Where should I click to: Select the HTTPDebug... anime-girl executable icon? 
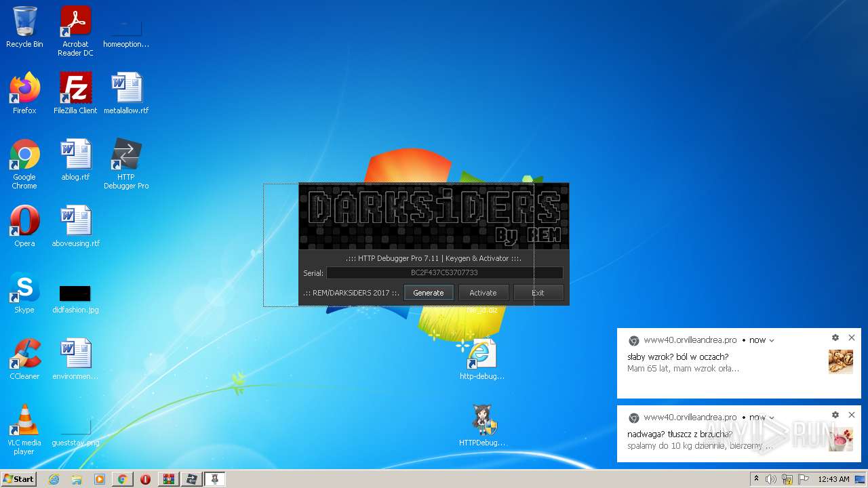(482, 426)
